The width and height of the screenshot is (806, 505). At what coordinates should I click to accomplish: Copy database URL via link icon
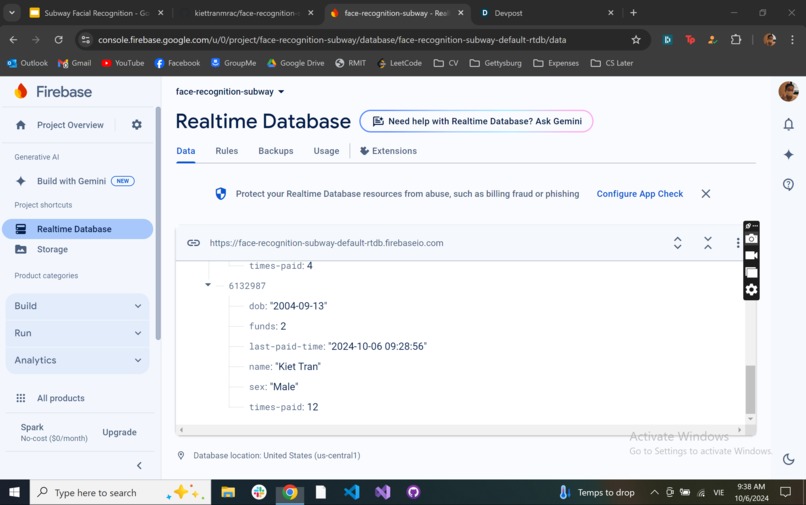[x=193, y=243]
